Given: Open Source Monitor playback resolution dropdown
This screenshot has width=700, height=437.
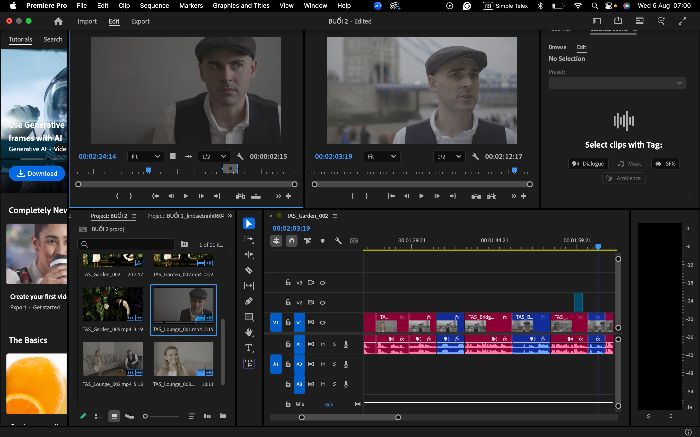Looking at the screenshot, I should [x=214, y=157].
